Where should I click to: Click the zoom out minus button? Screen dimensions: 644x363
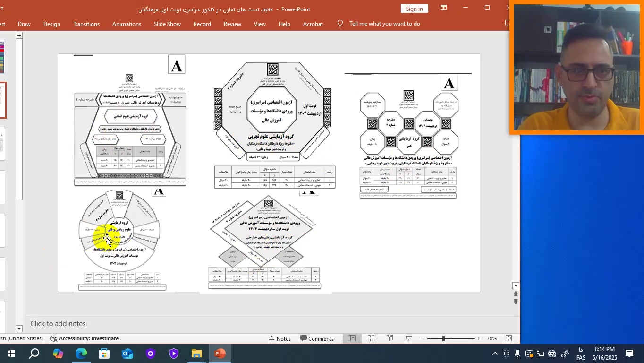point(423,338)
